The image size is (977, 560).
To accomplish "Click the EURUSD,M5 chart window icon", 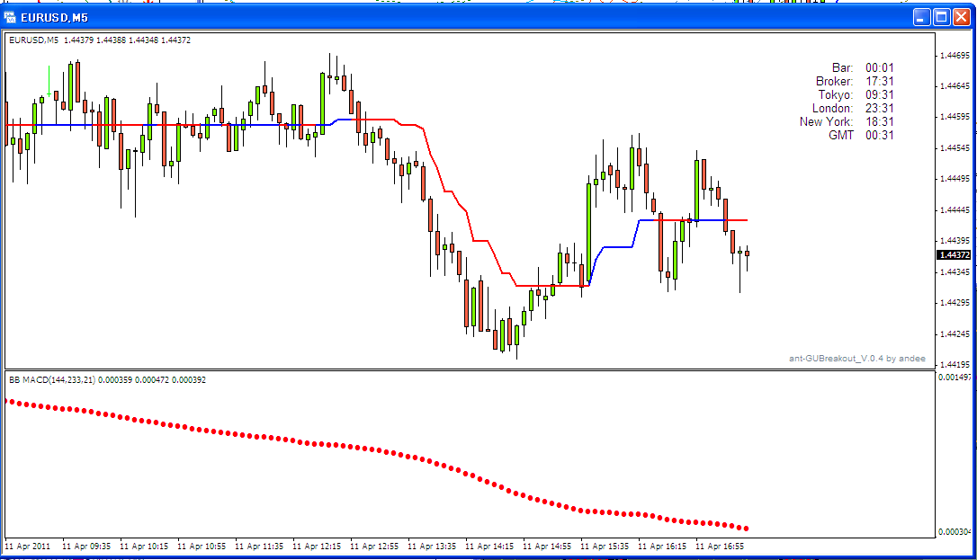I will point(10,17).
